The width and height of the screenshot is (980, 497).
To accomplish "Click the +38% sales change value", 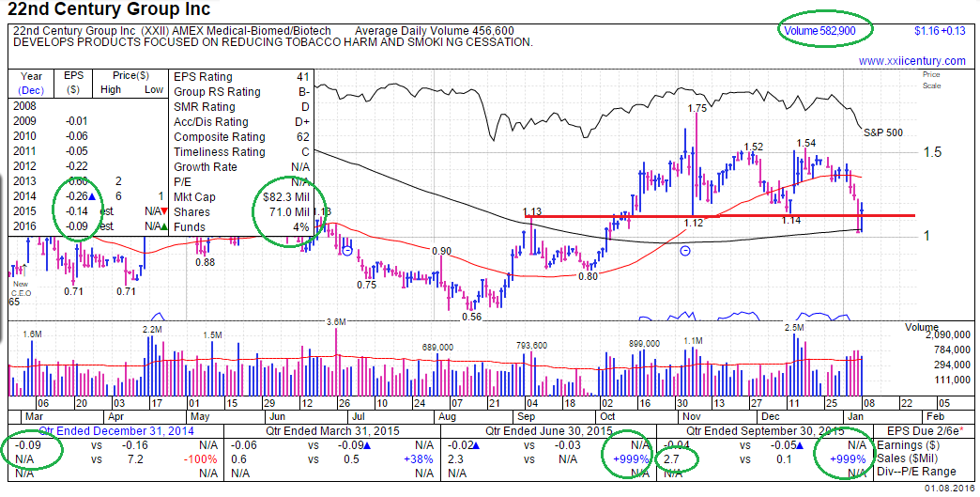I will [419, 459].
